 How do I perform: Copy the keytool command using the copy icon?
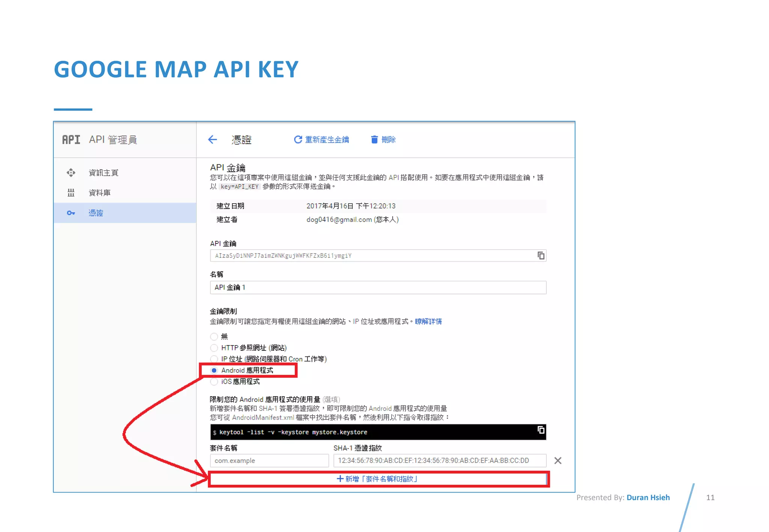point(541,430)
